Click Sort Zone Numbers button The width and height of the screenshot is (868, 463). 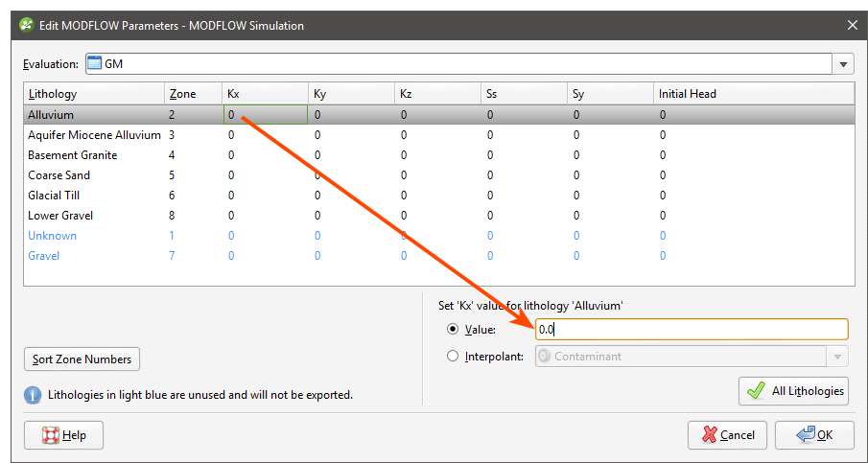click(x=82, y=359)
